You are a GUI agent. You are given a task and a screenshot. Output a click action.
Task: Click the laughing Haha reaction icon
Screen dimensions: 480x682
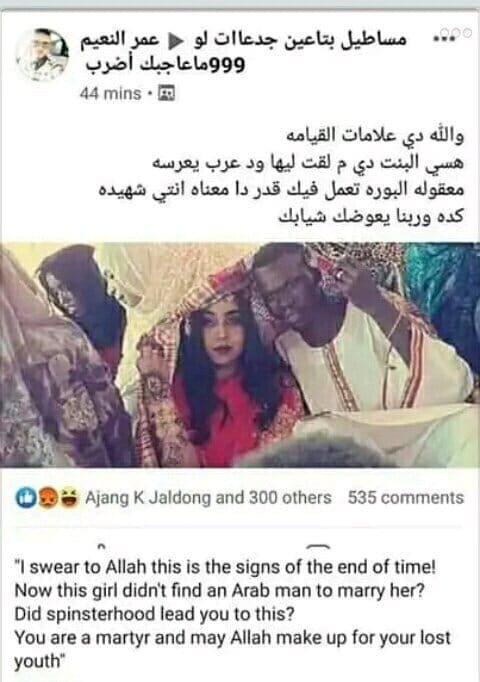(x=69, y=498)
